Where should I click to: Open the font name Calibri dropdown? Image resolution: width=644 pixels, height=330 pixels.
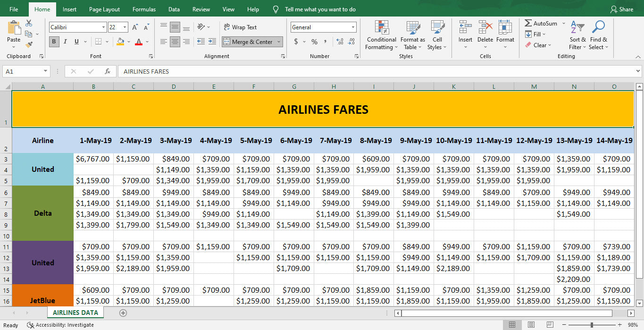point(103,27)
